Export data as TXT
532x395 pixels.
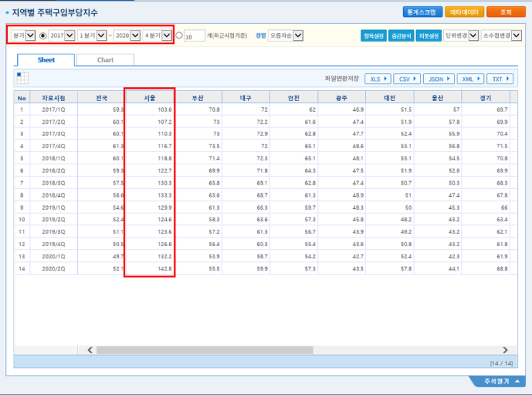500,79
